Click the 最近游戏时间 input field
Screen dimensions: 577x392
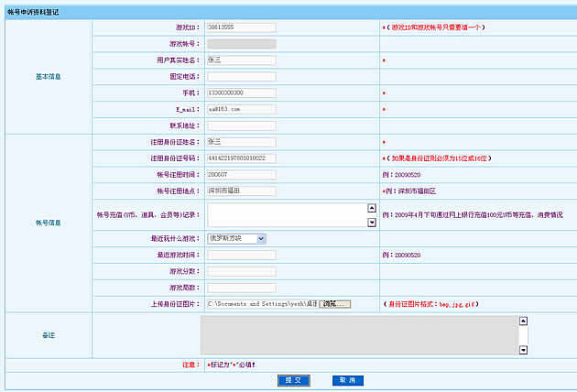coord(241,255)
